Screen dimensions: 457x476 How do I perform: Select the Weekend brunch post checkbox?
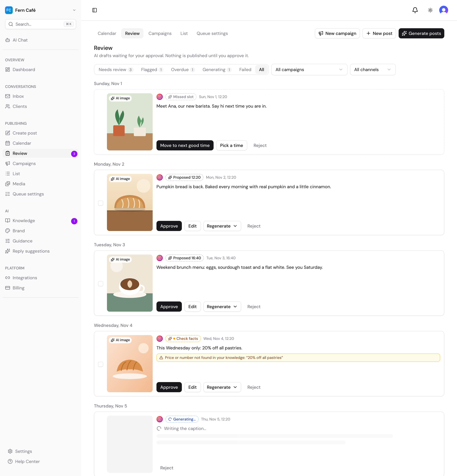pos(101,284)
